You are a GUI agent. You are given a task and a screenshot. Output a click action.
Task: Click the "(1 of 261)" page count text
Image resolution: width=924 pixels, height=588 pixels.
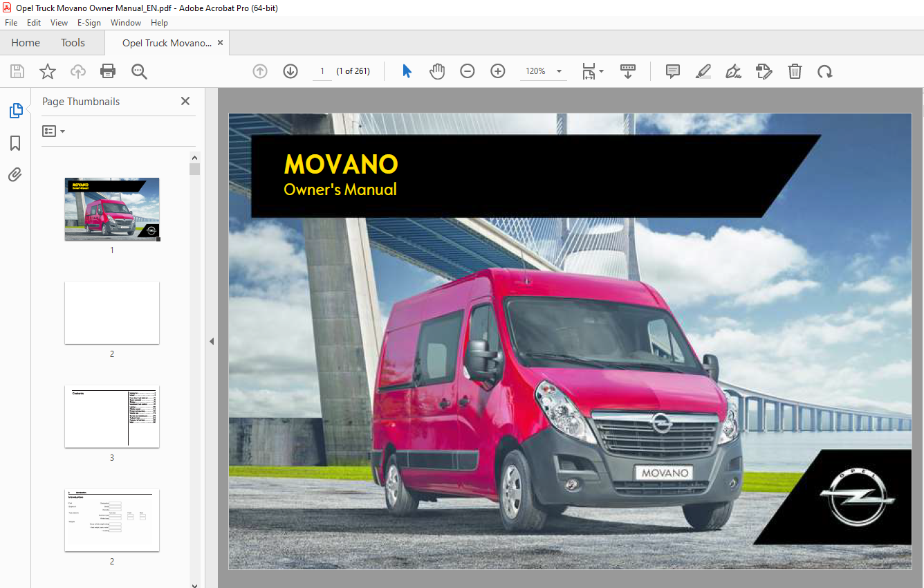[353, 71]
